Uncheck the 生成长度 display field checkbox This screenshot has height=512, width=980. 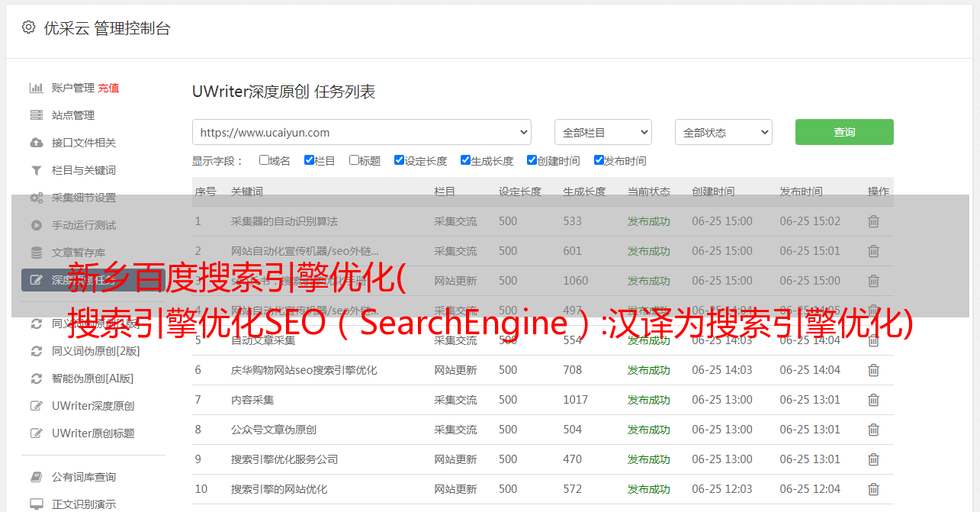(465, 160)
